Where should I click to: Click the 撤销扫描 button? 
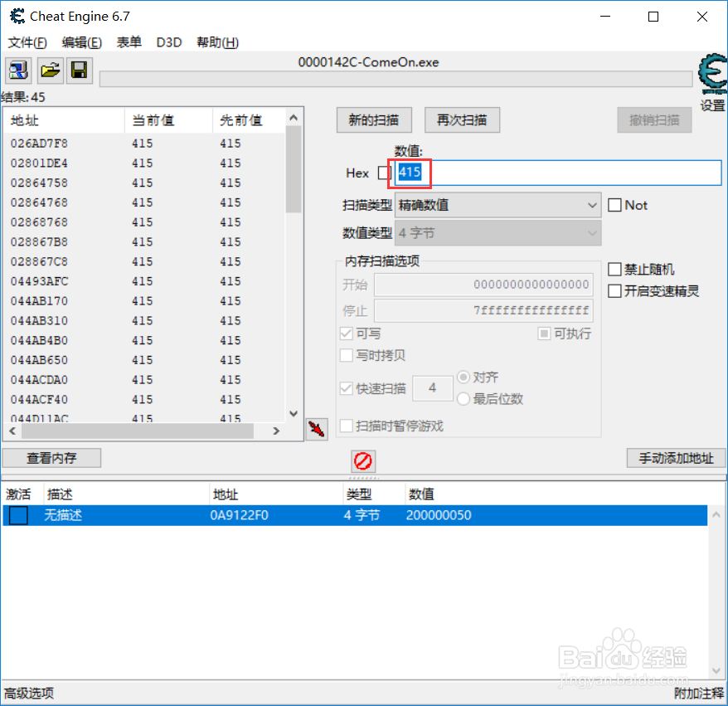[x=655, y=120]
